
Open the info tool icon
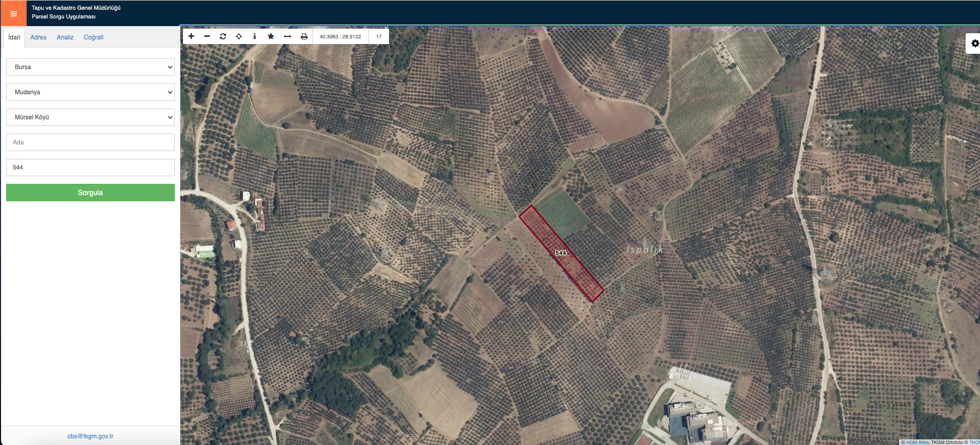[255, 36]
